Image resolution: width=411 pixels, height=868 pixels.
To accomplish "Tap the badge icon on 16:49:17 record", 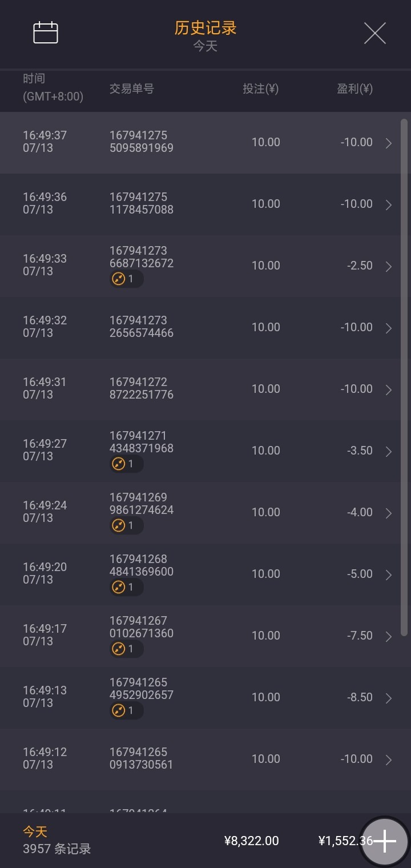I will [x=119, y=649].
